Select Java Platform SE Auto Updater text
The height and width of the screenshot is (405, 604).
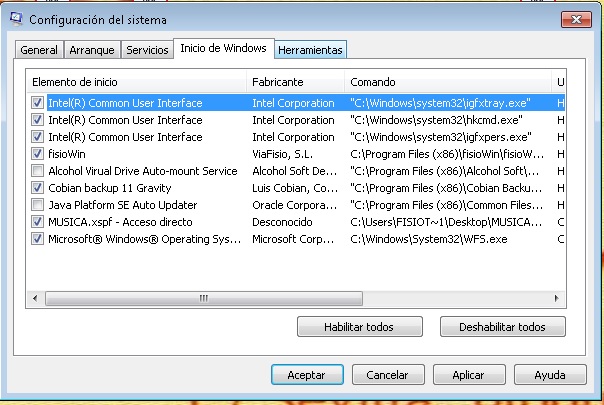tap(122, 205)
